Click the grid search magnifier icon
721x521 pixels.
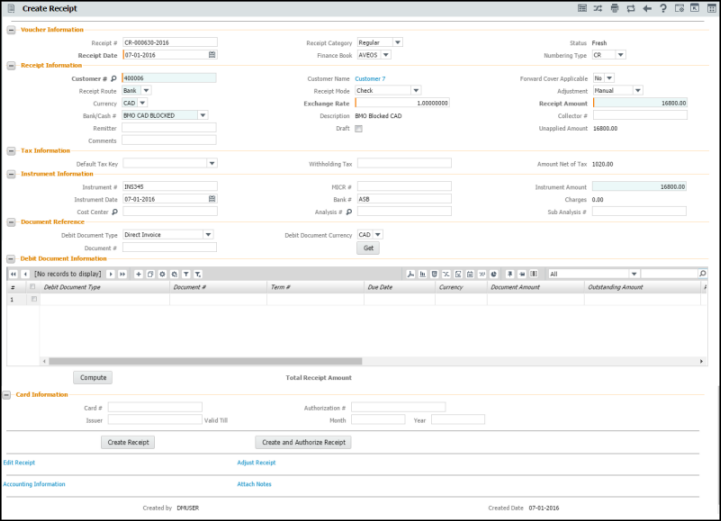(x=703, y=274)
